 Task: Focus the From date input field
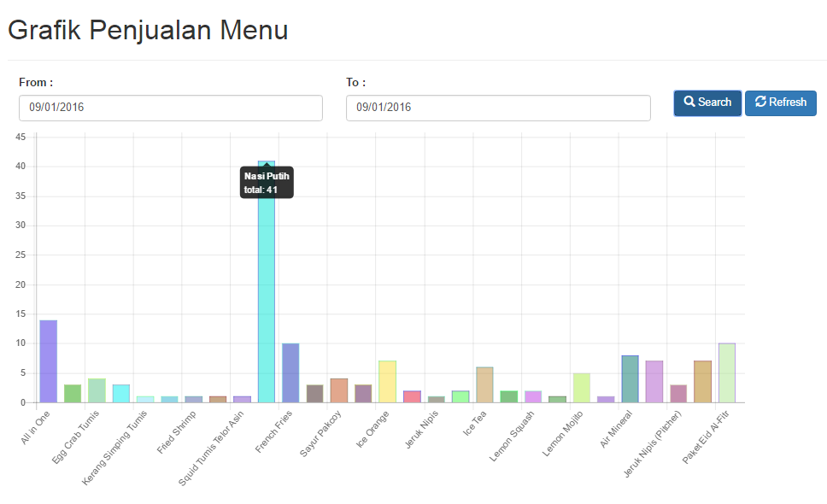point(171,108)
